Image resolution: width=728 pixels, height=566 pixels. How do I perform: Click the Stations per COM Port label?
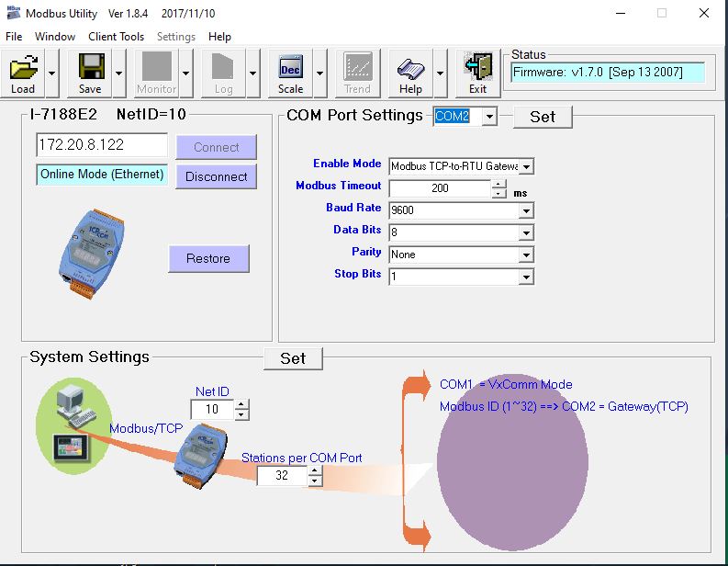301,458
